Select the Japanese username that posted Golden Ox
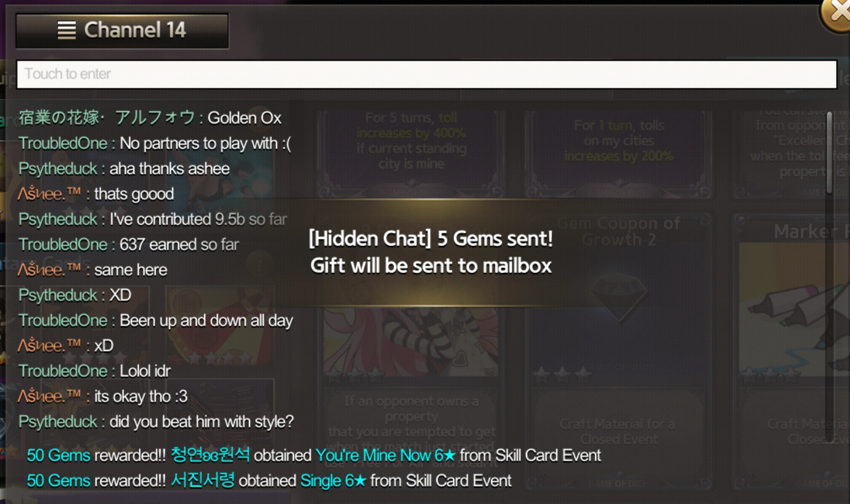Image resolution: width=850 pixels, height=504 pixels. click(107, 118)
